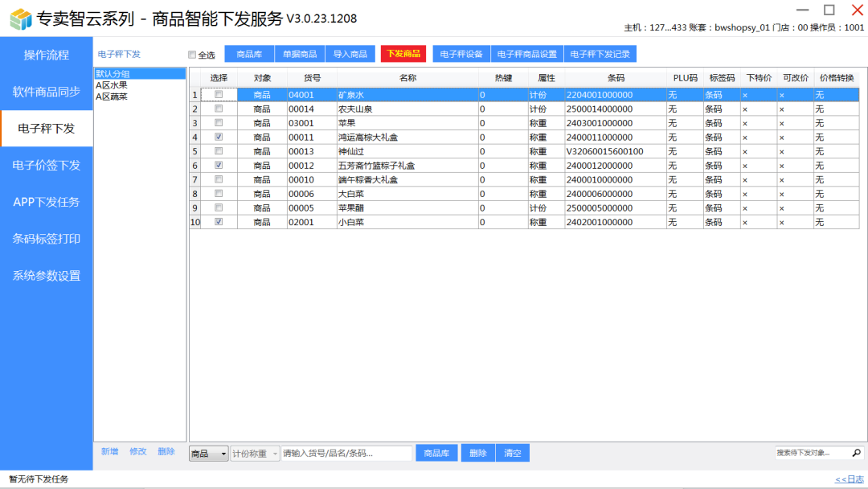Switch to the 电子价签下发 tab
Viewport: 868px width, 489px height.
coord(47,165)
